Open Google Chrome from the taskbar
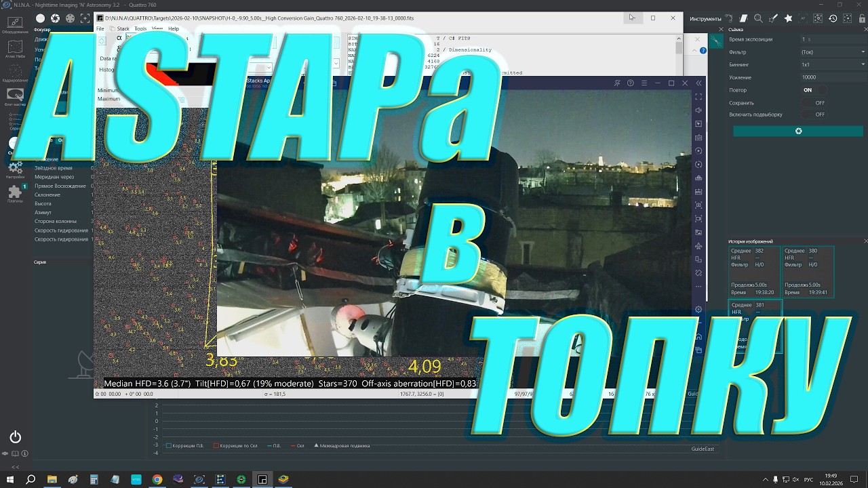The width and height of the screenshot is (868, 488). coord(157,479)
